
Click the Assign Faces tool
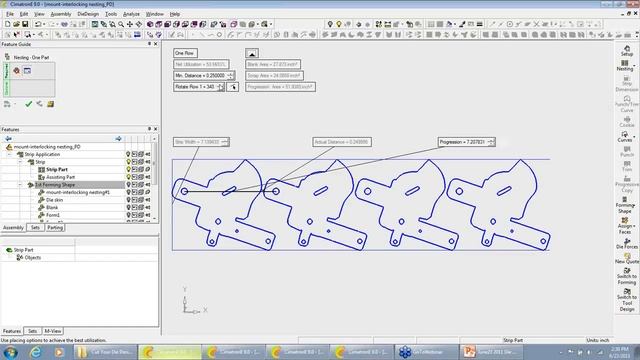coord(625,226)
